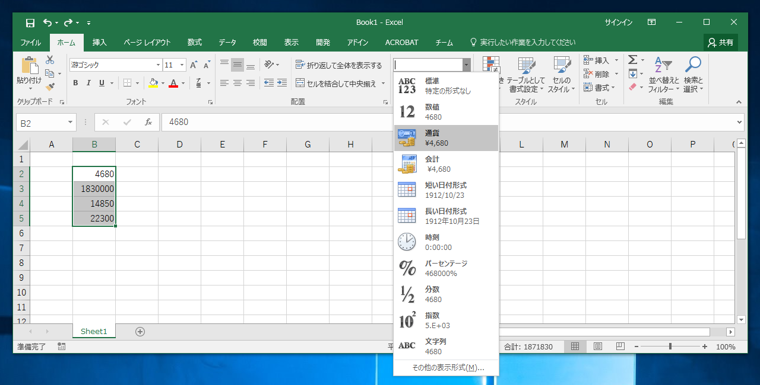The height and width of the screenshot is (385, 760).
Task: Toggle Underline formatting
Action: click(102, 83)
